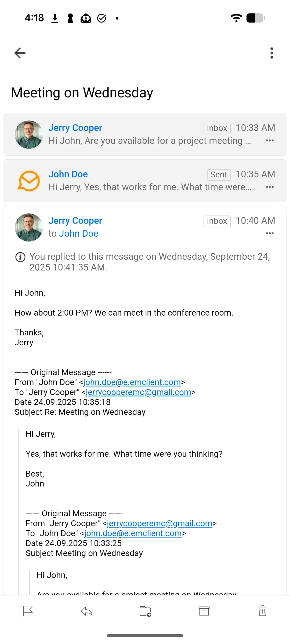Viewport: 290px width, 644px height.
Task: Open more options for the 10:40 AM message
Action: coord(270,233)
